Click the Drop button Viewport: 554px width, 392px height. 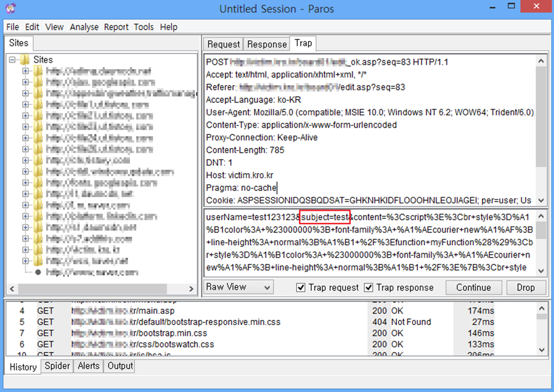526,288
